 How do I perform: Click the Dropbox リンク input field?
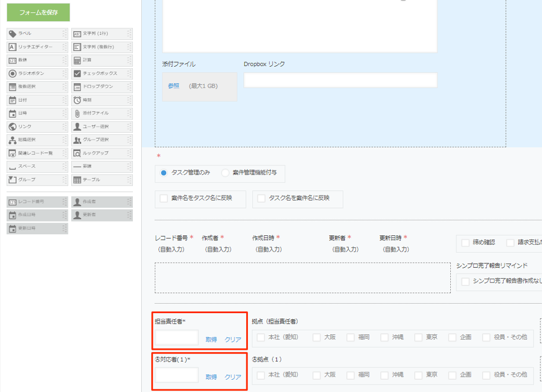click(x=340, y=80)
